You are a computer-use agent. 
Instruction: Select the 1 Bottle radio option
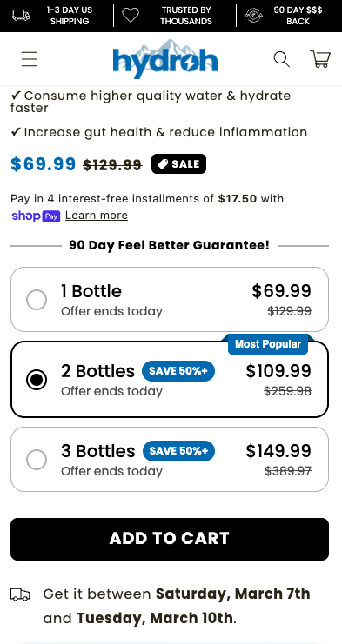(x=37, y=300)
